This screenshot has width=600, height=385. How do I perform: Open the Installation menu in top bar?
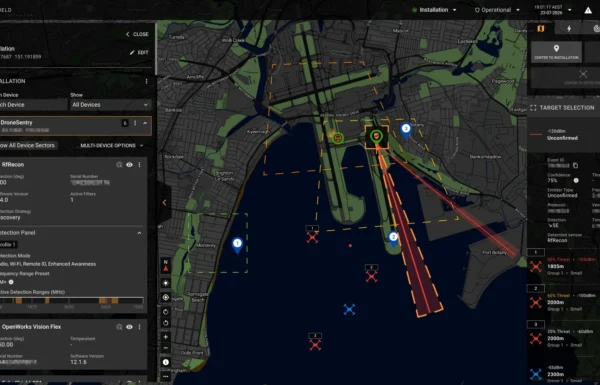click(434, 10)
